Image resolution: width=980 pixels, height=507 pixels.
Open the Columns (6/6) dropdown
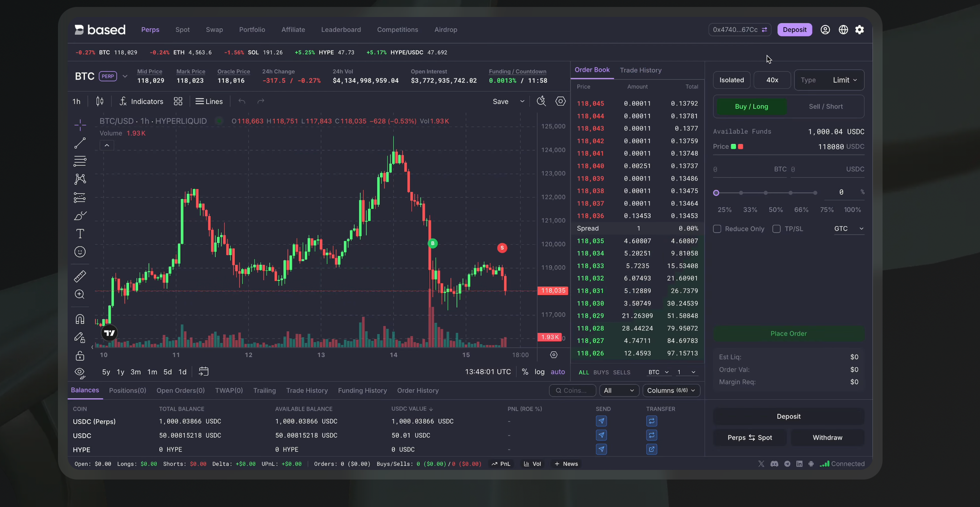coord(671,390)
